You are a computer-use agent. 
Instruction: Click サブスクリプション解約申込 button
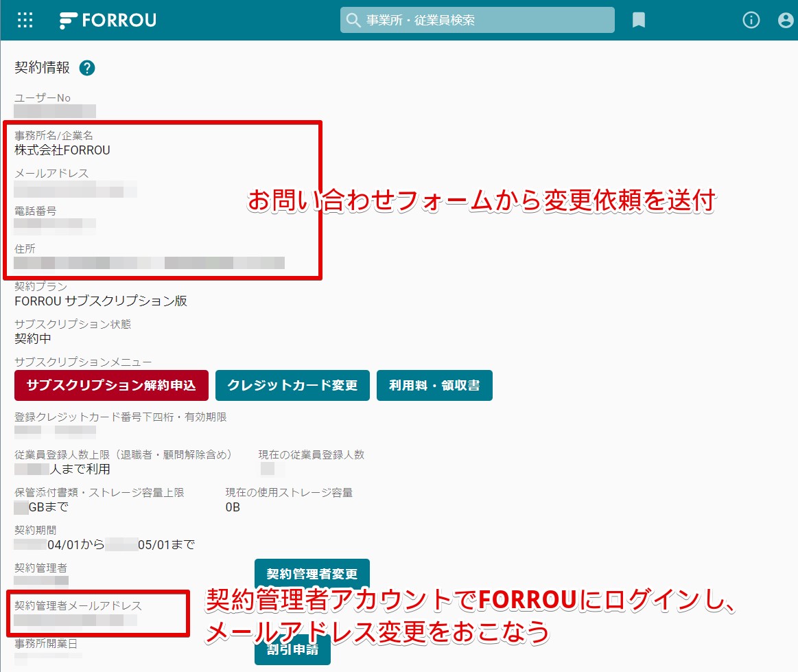point(111,385)
